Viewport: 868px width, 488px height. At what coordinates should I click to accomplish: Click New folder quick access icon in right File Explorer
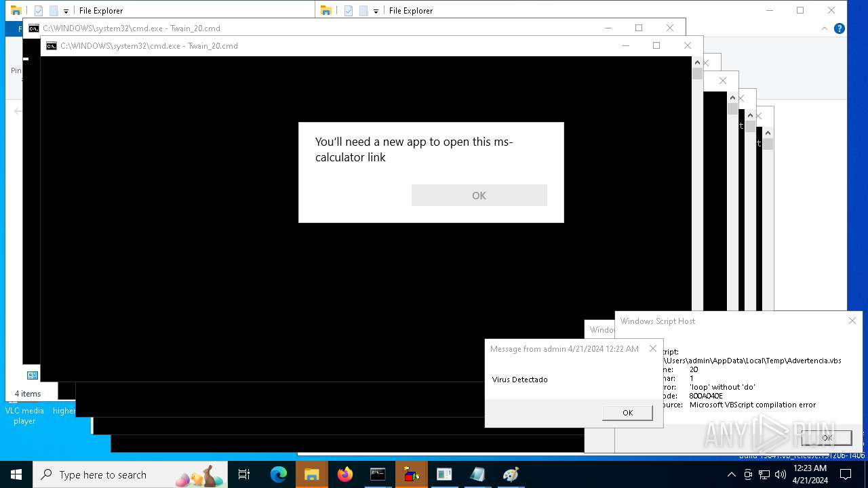pyautogui.click(x=363, y=11)
